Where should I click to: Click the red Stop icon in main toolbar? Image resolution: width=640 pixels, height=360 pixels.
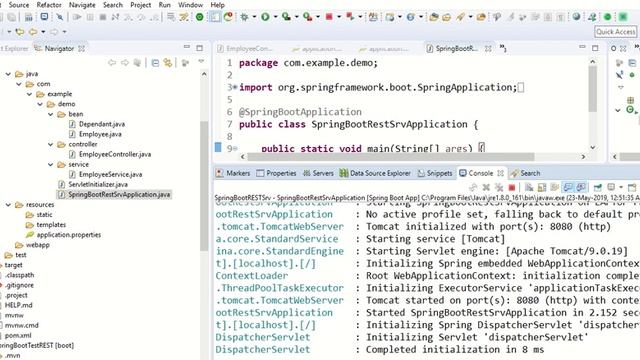(329, 17)
